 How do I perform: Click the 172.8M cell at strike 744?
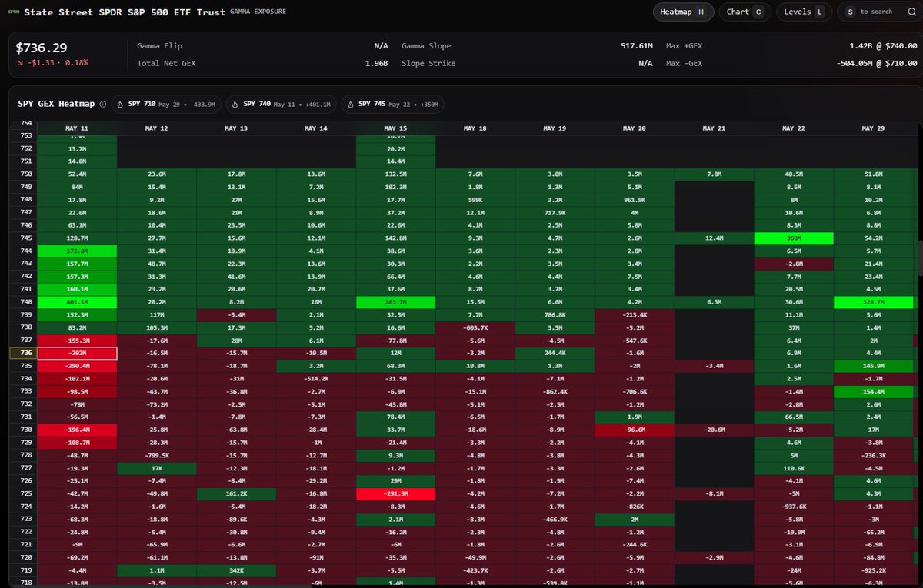[x=77, y=251]
